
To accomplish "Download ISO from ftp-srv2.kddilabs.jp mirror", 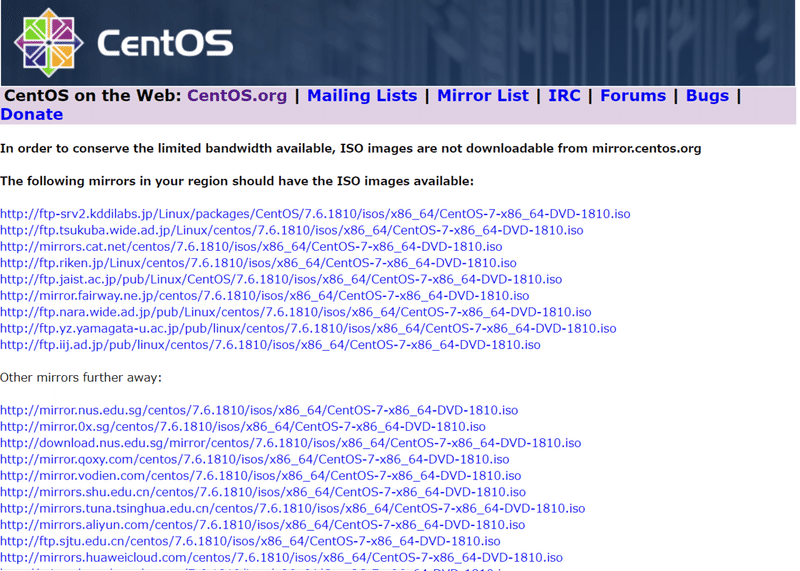I will (x=315, y=214).
